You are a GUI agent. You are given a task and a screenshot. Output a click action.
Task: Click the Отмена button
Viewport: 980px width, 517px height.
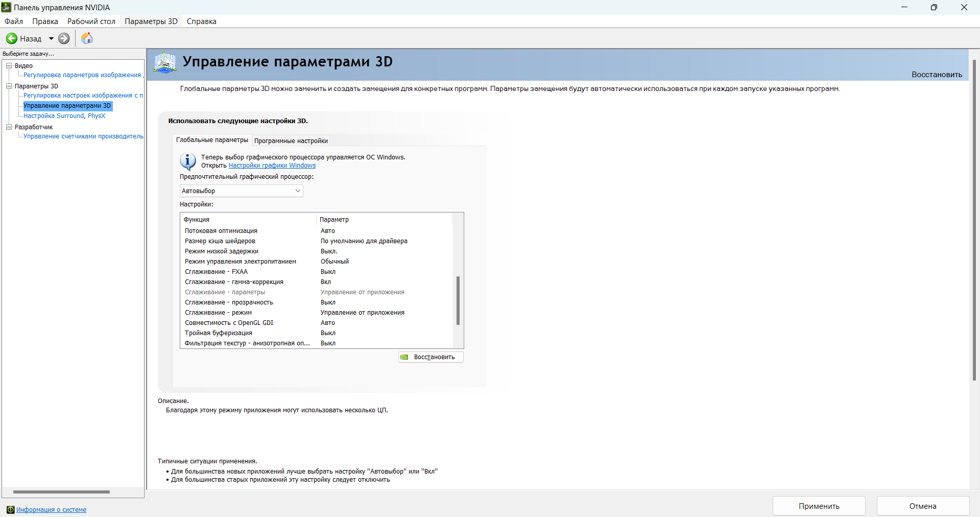pyautogui.click(x=923, y=506)
